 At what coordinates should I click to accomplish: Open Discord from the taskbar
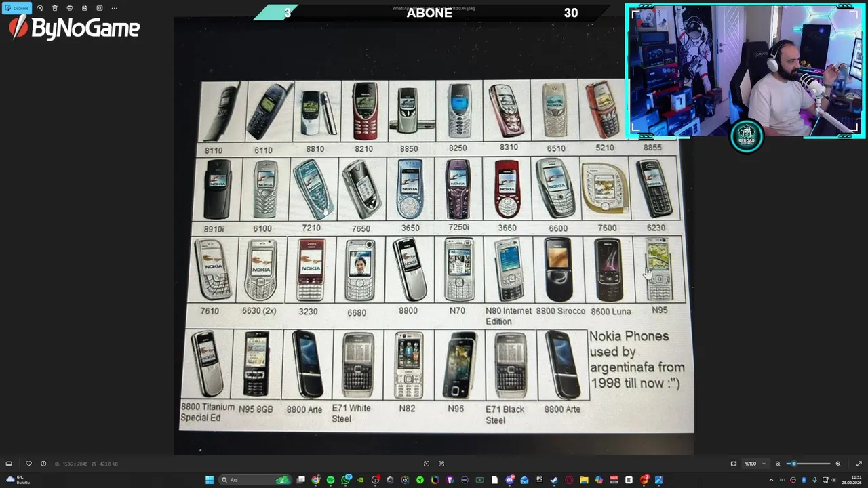(x=510, y=480)
